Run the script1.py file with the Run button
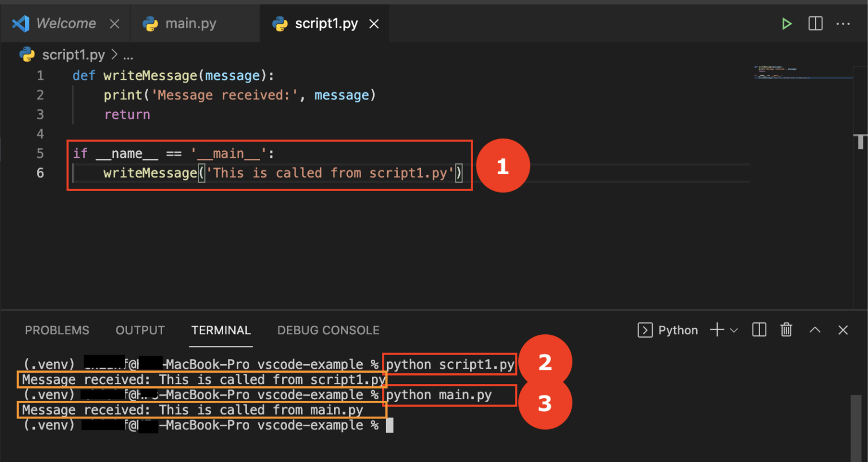The height and width of the screenshot is (462, 868). [x=787, y=23]
